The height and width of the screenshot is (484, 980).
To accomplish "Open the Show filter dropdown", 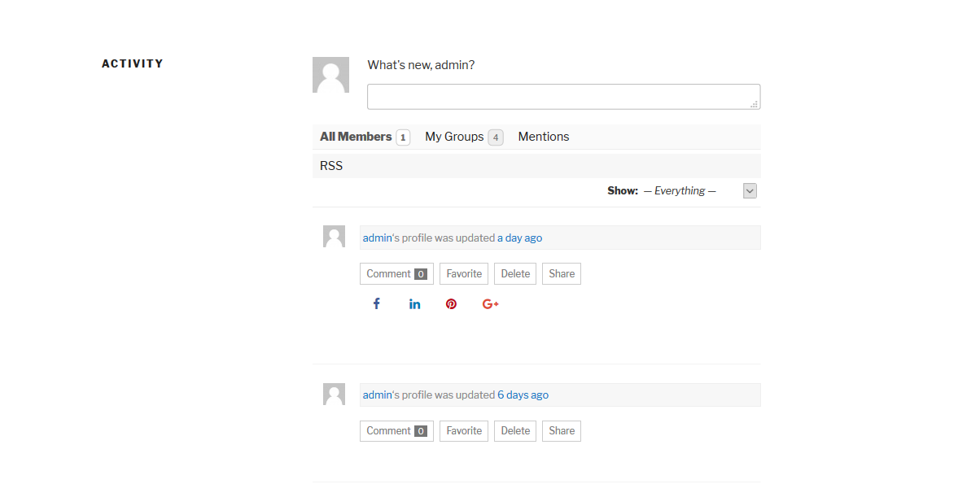I will coord(750,190).
